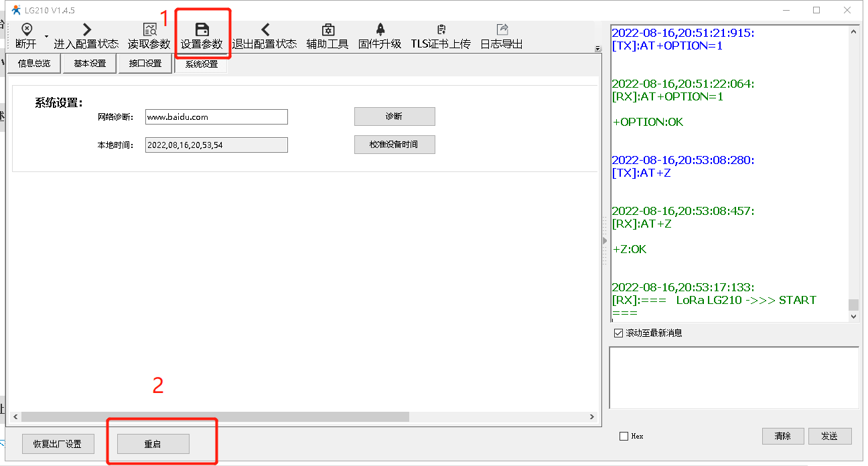Expand toolbar overflow arrow
The image size is (868, 466).
pyautogui.click(x=597, y=48)
